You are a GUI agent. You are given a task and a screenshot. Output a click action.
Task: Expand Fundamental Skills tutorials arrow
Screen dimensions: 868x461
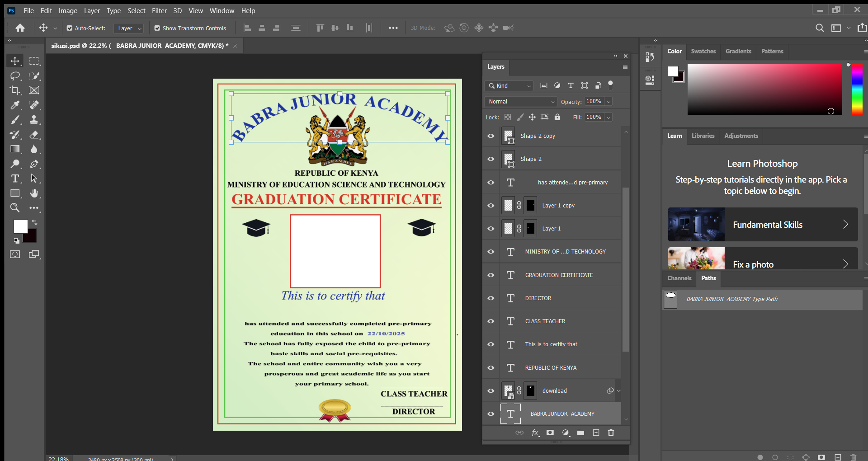click(845, 225)
